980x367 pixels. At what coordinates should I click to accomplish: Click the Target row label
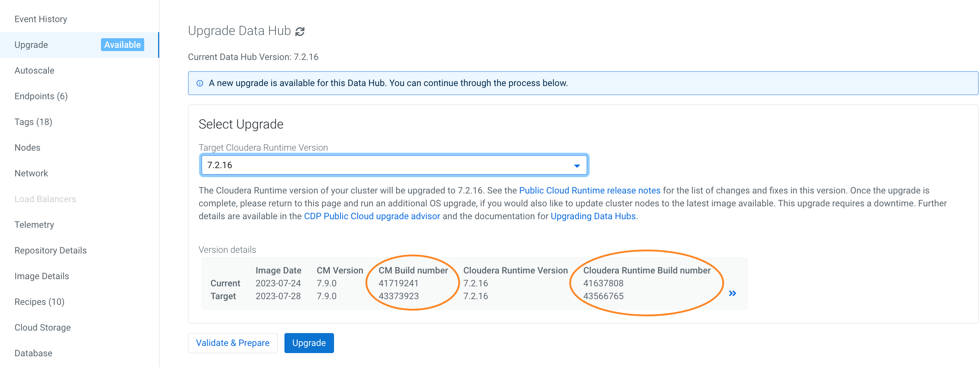point(223,296)
